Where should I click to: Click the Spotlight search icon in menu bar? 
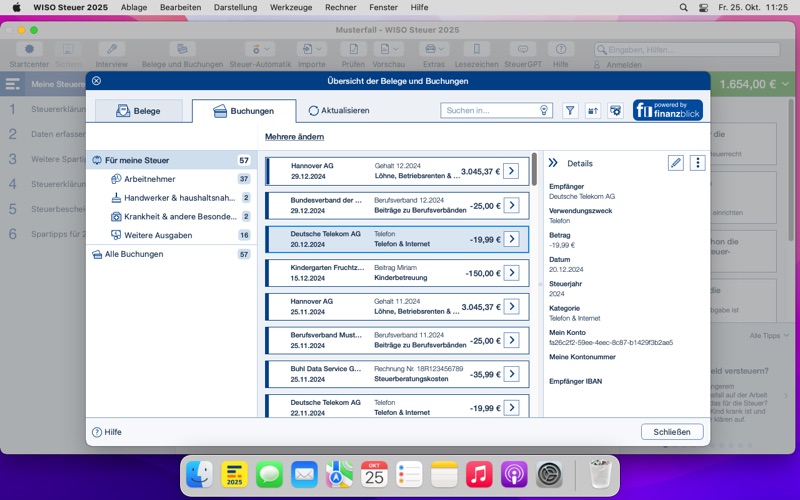(684, 7)
